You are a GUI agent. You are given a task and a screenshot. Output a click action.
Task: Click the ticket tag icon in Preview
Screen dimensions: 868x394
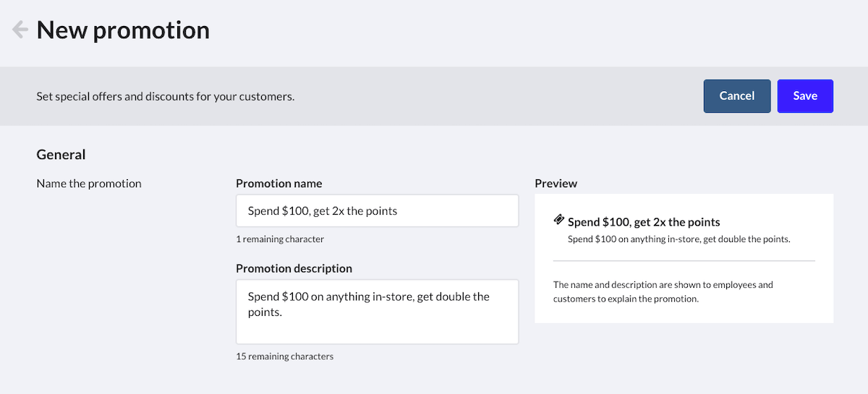tap(559, 220)
